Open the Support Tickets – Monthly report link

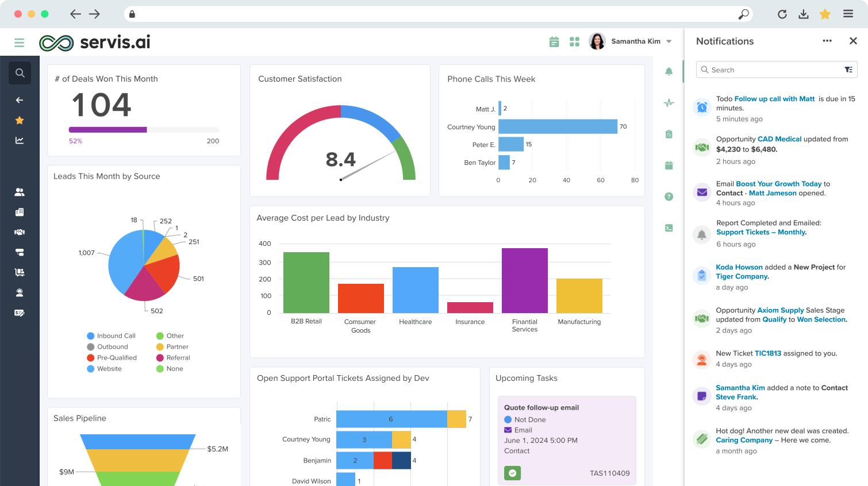[x=762, y=232]
